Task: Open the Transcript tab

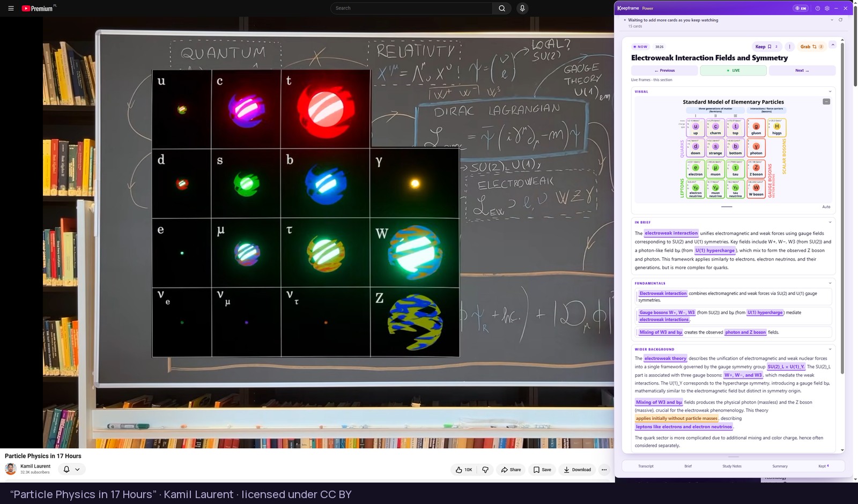Action: [646, 466]
